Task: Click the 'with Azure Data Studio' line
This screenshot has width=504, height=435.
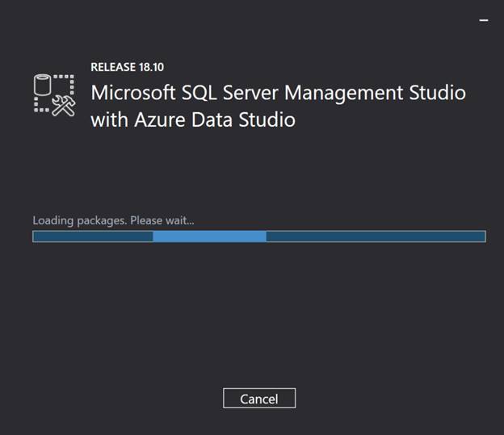Action: tap(192, 120)
